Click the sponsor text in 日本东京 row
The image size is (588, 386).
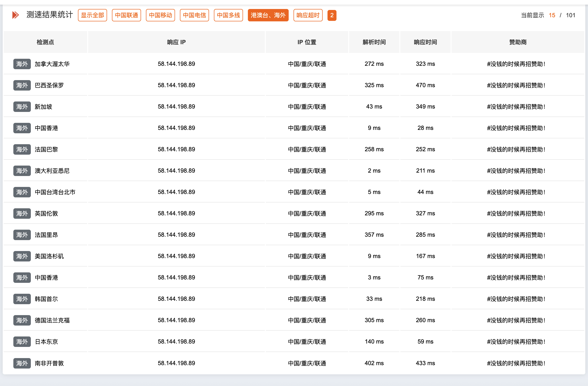tap(516, 342)
